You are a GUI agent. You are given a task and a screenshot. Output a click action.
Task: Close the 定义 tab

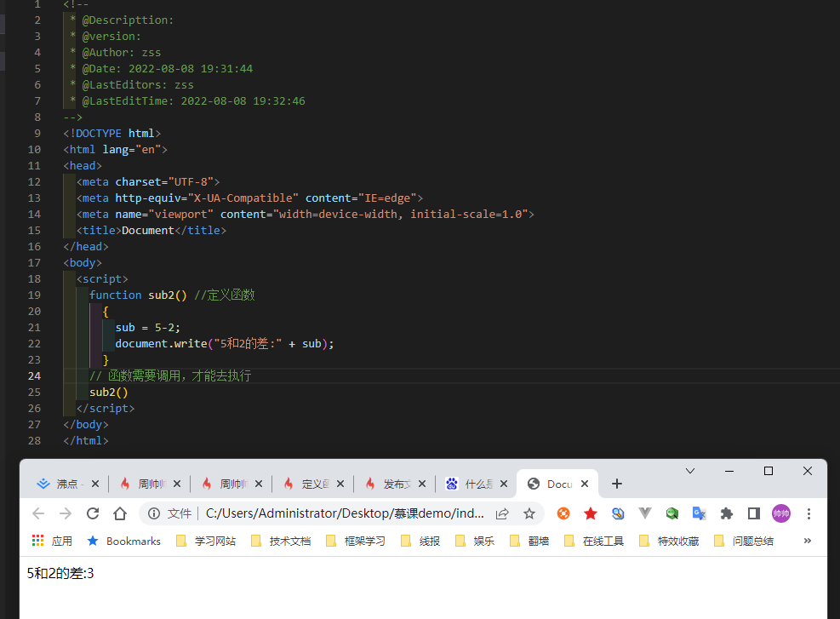(340, 484)
